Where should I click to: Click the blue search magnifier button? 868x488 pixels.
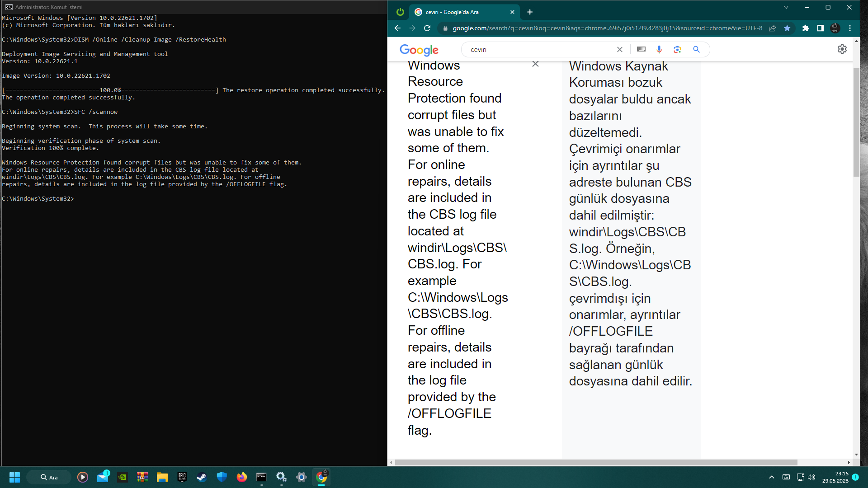point(696,50)
